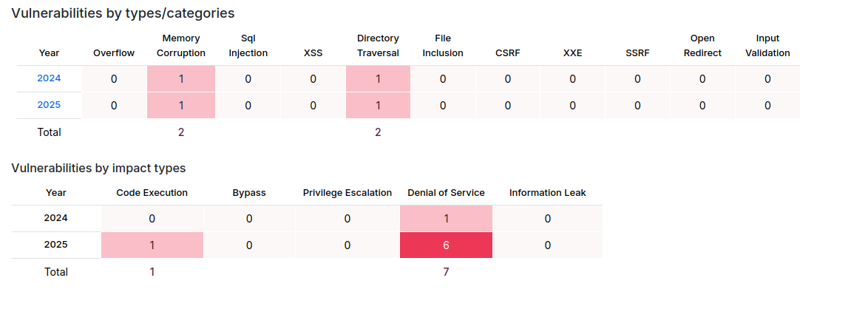Click the Input Validation column header
The height and width of the screenshot is (326, 868).
point(767,46)
